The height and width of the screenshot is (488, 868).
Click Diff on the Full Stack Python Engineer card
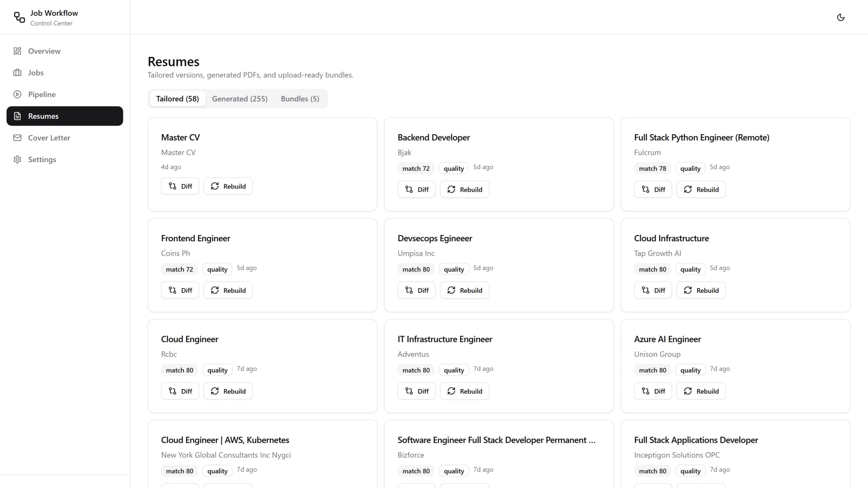653,189
